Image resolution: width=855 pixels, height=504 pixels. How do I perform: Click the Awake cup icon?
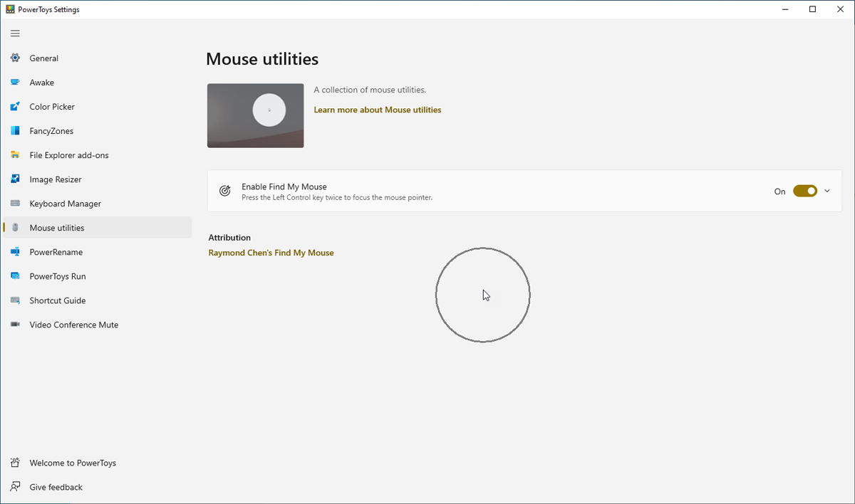pos(15,83)
